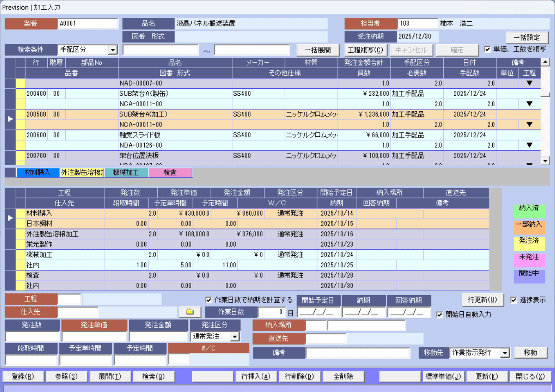
Task: Expand the 発注区分 通常発注 dropdown
Action: 235,337
